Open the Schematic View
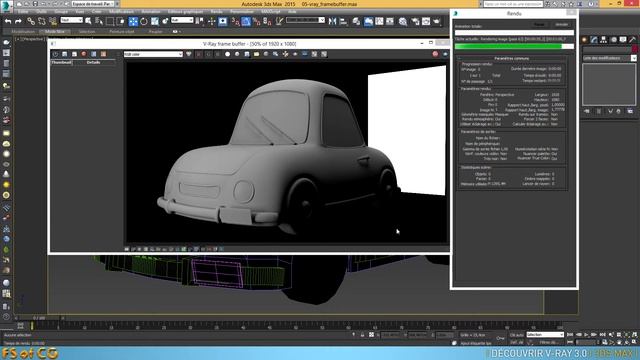The height and width of the screenshot is (360, 640). (x=390, y=21)
